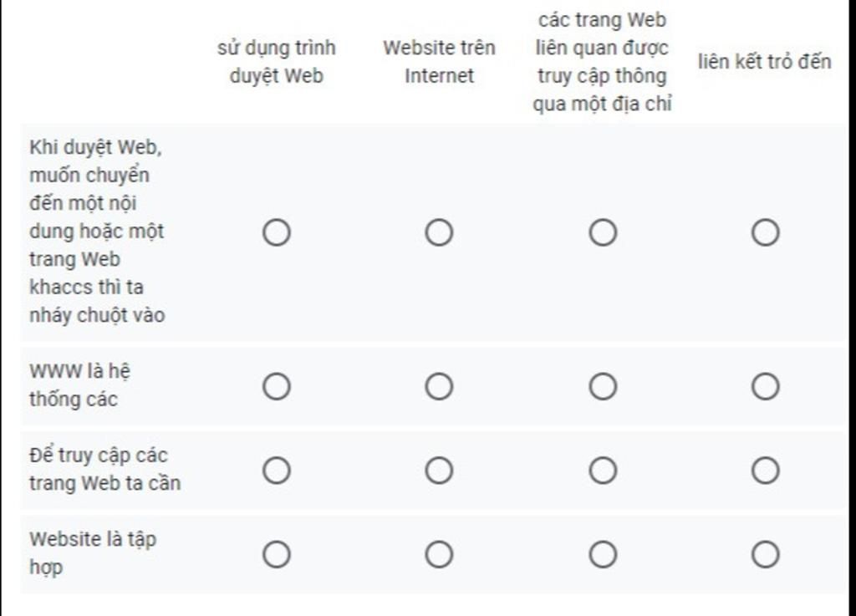Select 'liên kết trỏ đến' for 'Để truy cập' row
Viewport: 856px width, 616px height.
tap(765, 471)
